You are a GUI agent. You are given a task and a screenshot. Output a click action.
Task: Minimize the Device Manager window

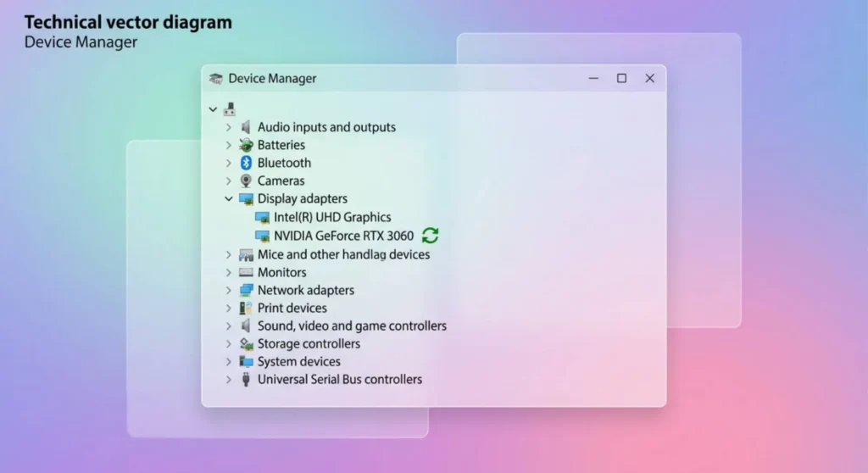[x=593, y=79]
